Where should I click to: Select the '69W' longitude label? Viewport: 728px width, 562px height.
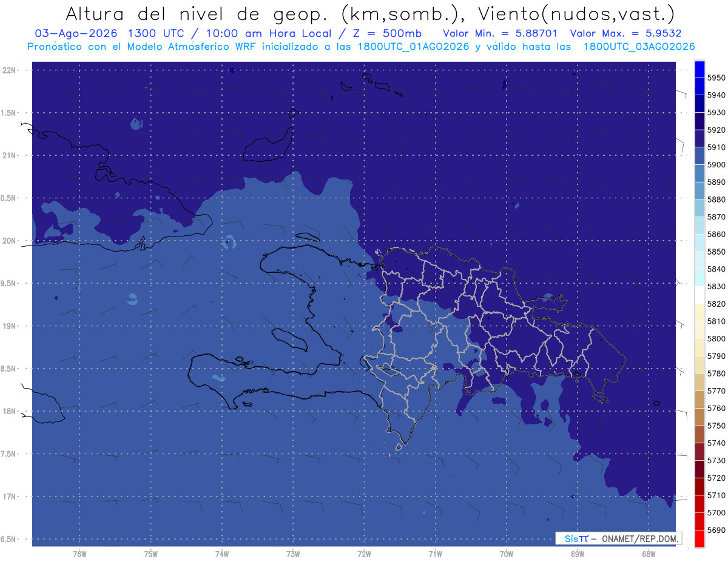coord(577,554)
